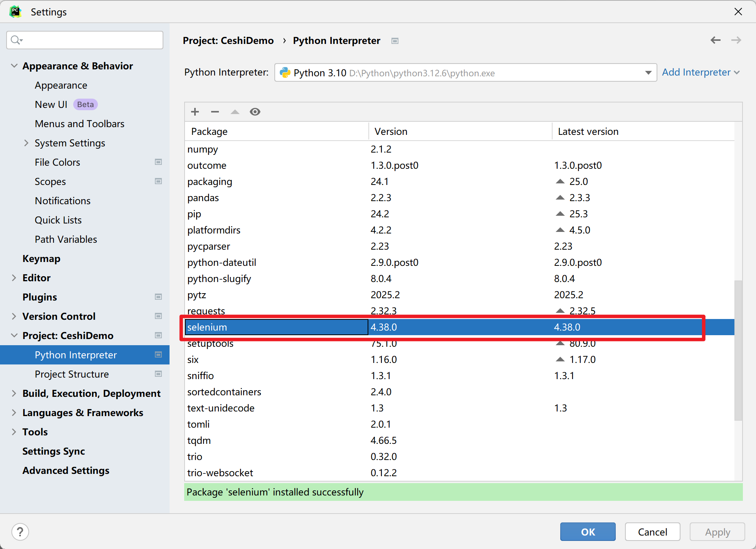
Task: Click project-level icon next to Scopes
Action: click(x=158, y=181)
